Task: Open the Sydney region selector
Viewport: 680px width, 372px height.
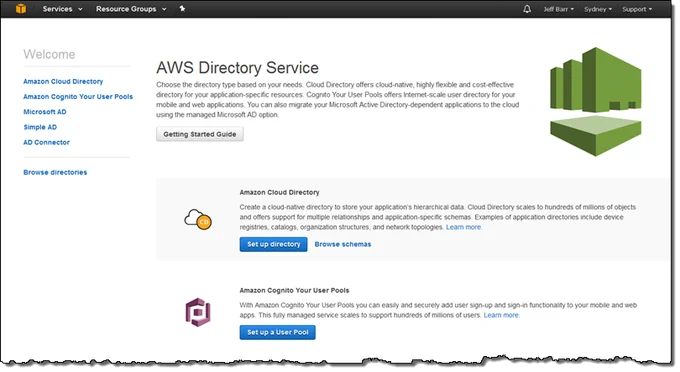Action: tap(598, 9)
